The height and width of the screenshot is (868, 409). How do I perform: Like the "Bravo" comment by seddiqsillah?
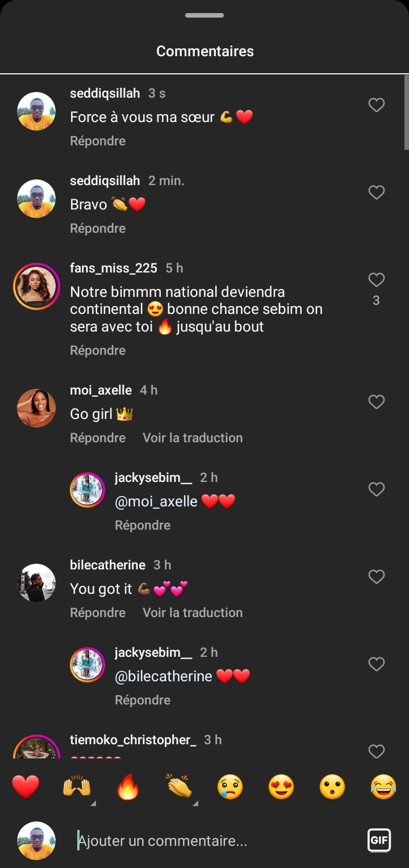click(377, 192)
